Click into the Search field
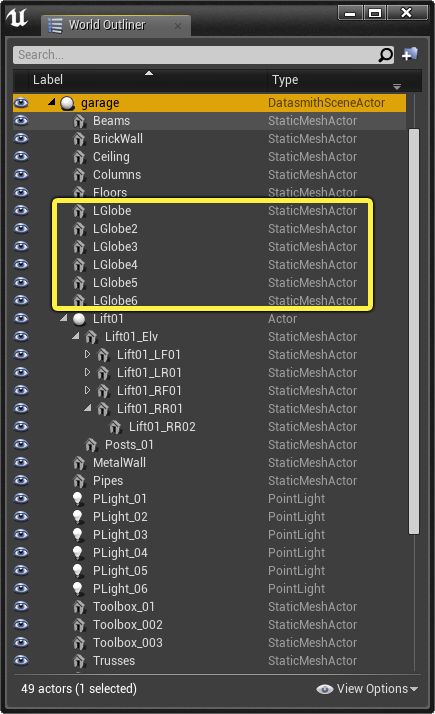 coord(196,55)
